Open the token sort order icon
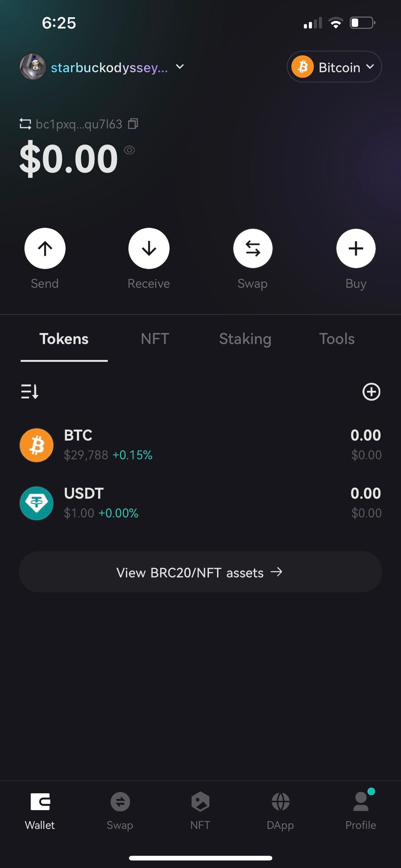401x868 pixels. [30, 391]
